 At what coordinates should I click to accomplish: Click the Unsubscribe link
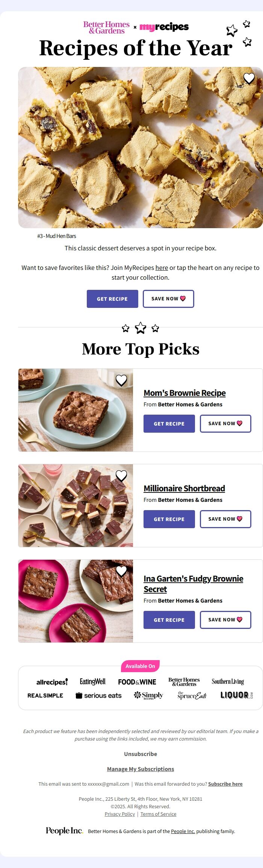[x=141, y=754]
